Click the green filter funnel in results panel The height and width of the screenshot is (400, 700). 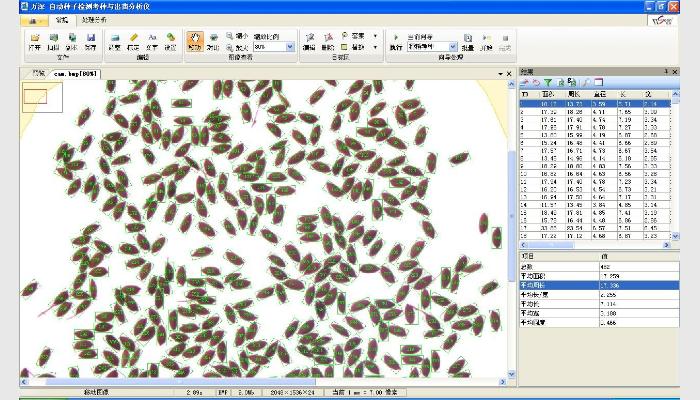coord(548,82)
